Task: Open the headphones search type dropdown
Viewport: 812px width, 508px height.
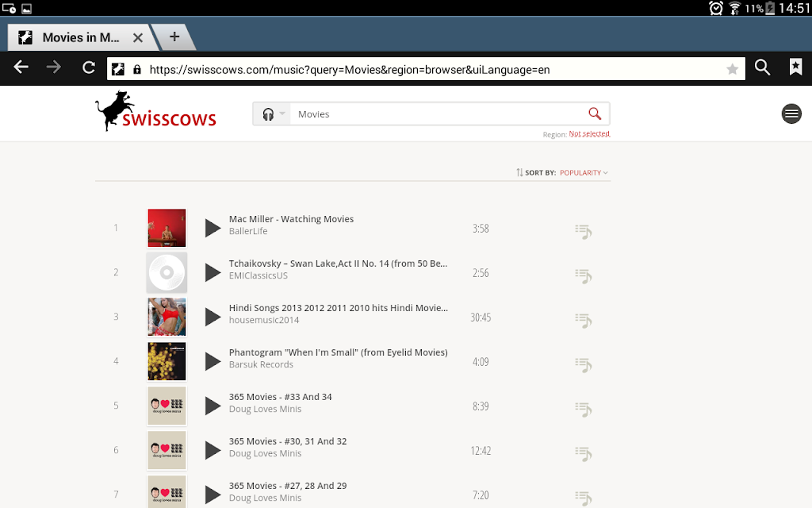Action: point(274,114)
